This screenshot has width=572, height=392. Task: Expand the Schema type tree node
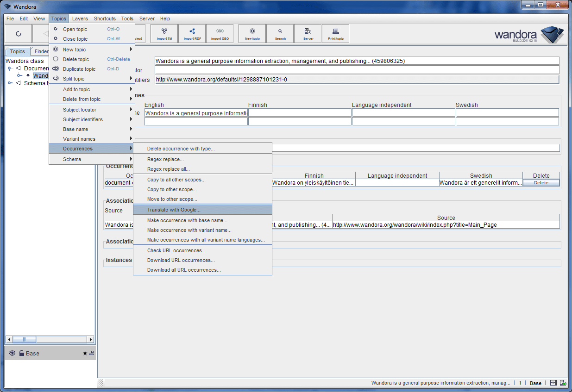point(10,83)
